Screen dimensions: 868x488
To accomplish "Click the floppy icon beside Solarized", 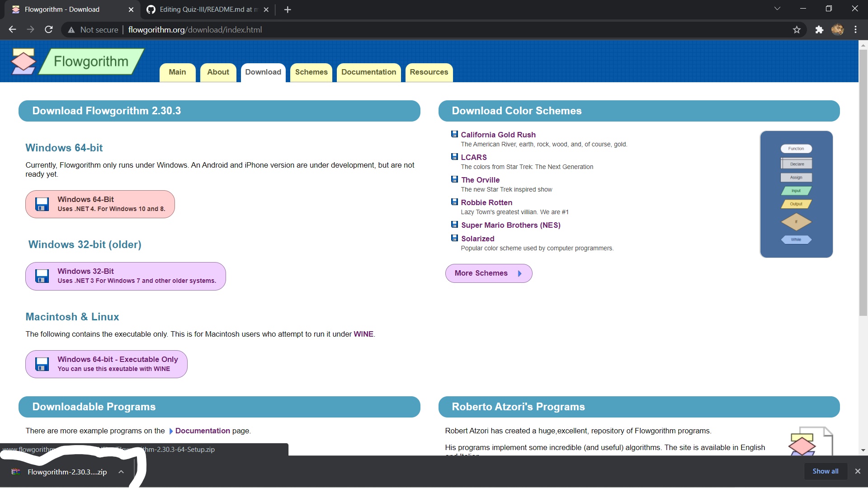I will [x=454, y=238].
